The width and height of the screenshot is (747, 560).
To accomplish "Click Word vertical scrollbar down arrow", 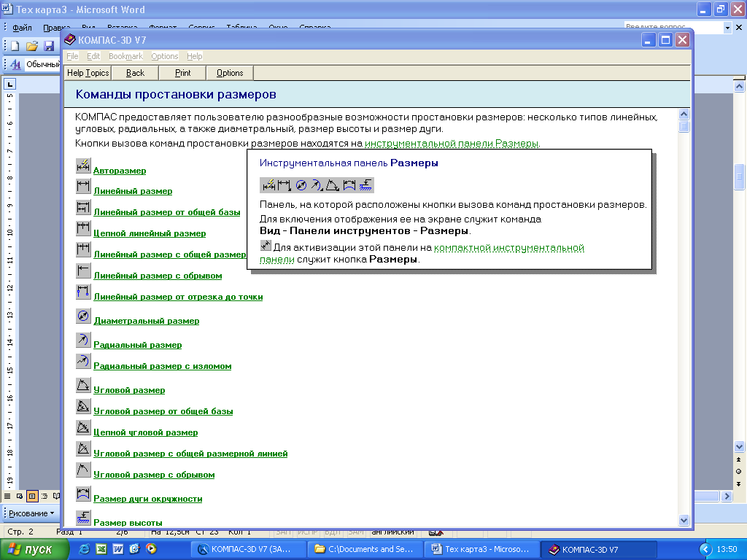I will 739,447.
